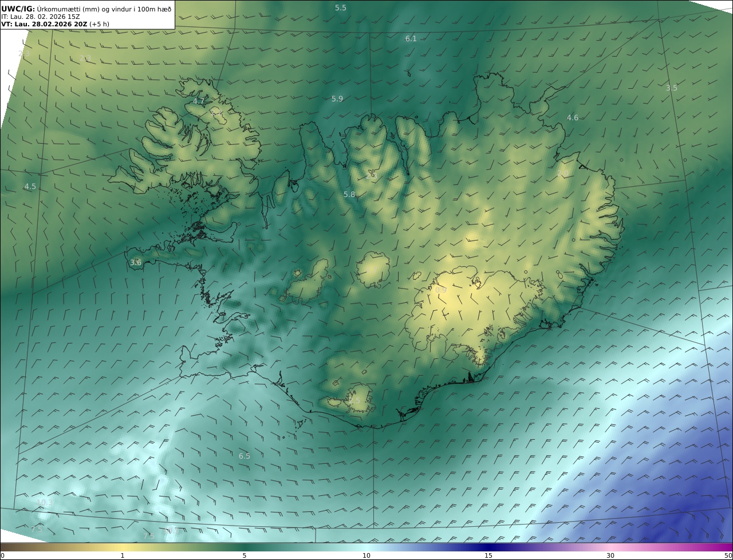Click the colorbar tick label 30

pyautogui.click(x=610, y=555)
